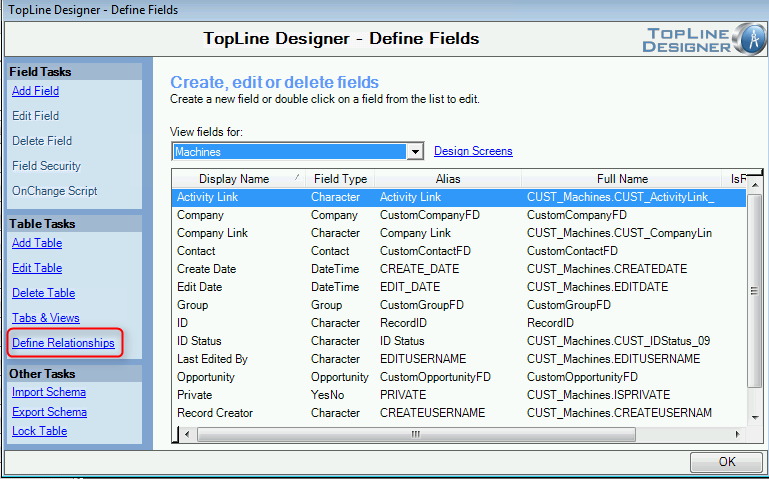The image size is (769, 479).
Task: Click the CustomCompanyFD alias cell
Action: click(430, 215)
